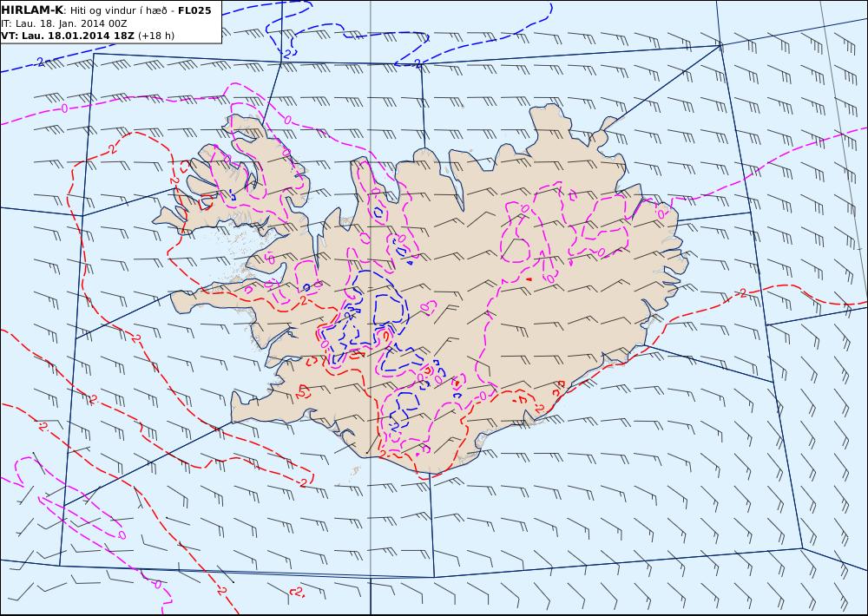Click the 'Hiti og vindur í hæð' text
The image size is (868, 616).
point(118,10)
